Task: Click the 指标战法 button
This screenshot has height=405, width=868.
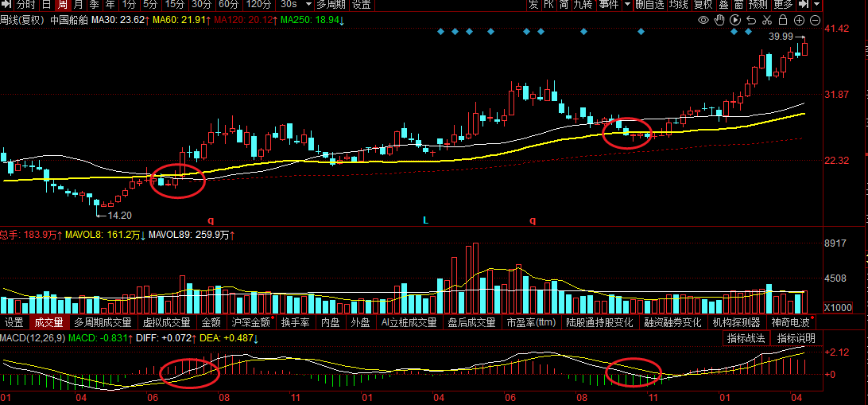Action: (x=746, y=338)
